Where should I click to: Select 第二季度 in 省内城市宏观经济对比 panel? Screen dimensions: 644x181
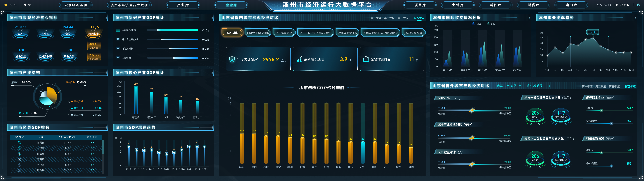click(389, 18)
